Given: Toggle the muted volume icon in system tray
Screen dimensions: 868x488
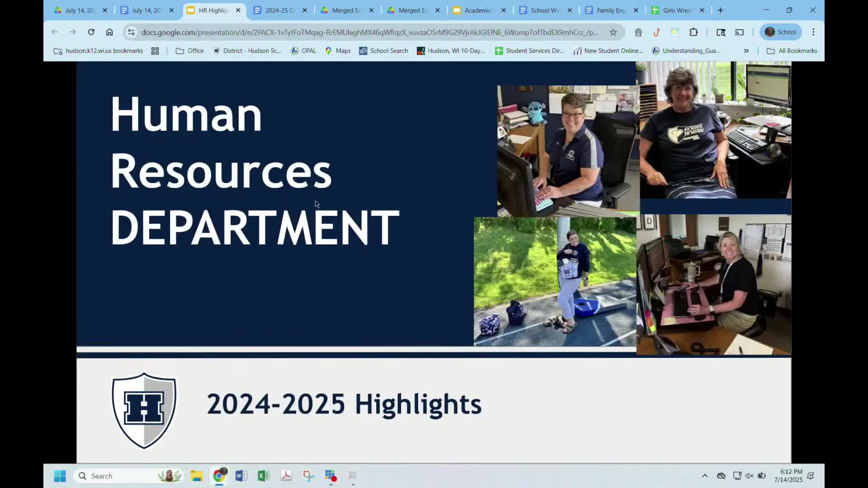Looking at the screenshot, I should click(749, 476).
